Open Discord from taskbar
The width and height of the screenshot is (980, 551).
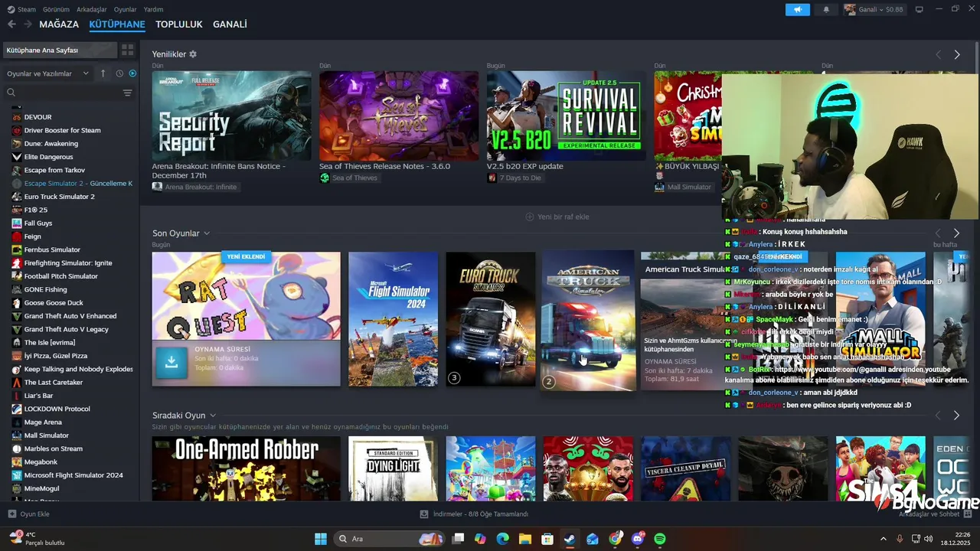coord(638,539)
